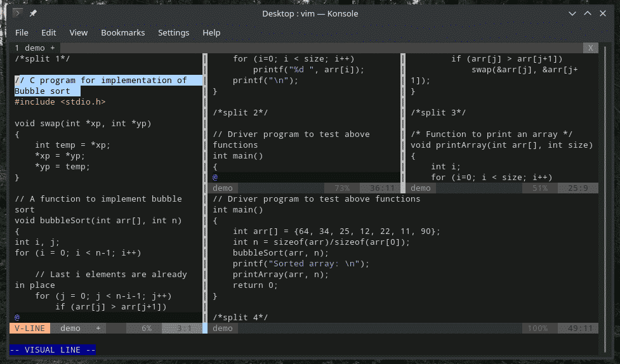Click the '36:11' cursor position indicator
Screen dimensions: 620x364
[x=383, y=188]
